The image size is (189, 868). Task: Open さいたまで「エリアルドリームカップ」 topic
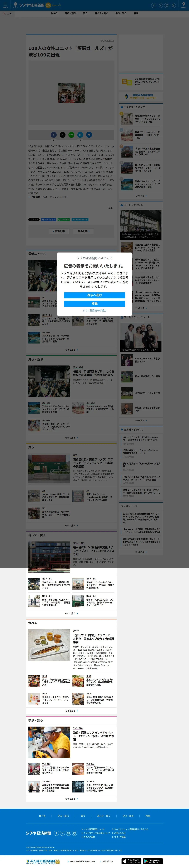[x=141, y=438]
